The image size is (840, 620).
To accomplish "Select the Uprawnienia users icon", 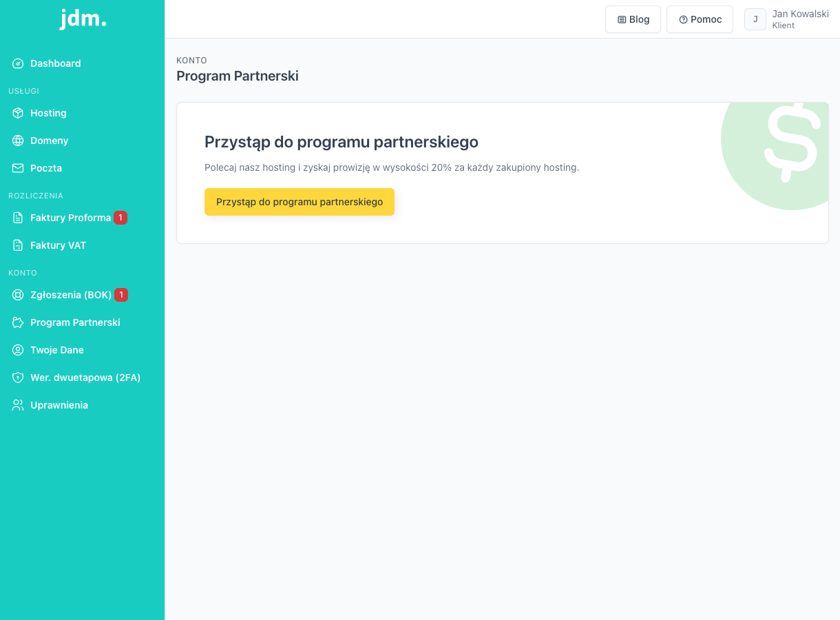I will pyautogui.click(x=18, y=405).
